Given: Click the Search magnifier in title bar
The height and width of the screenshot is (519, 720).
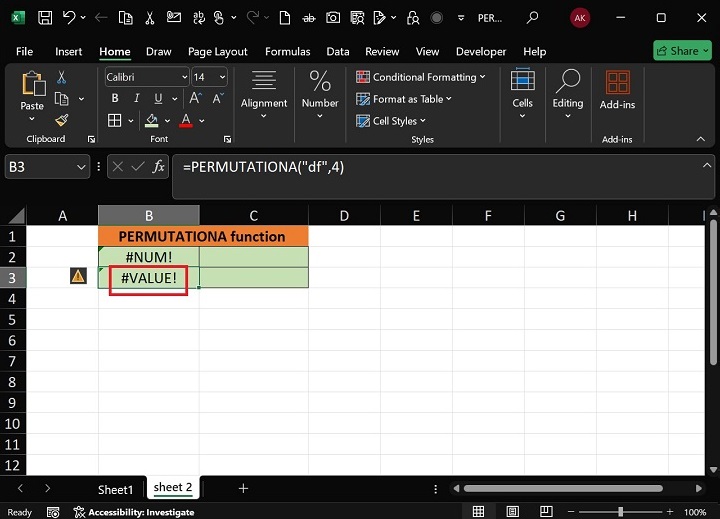Looking at the screenshot, I should click(x=532, y=18).
